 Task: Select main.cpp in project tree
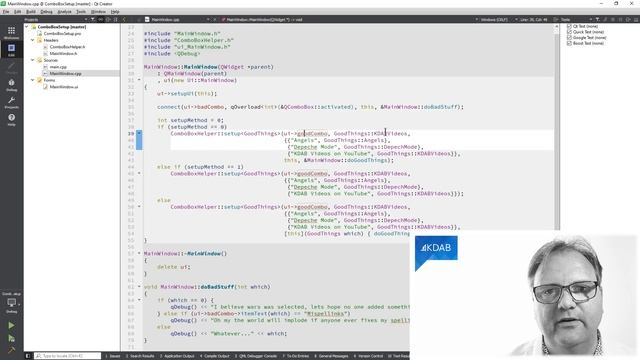[x=58, y=67]
